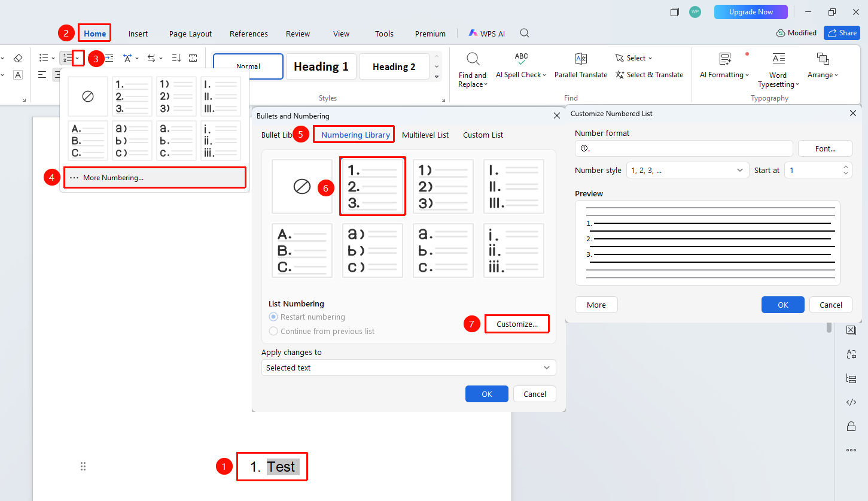Click the Font... button
868x501 pixels.
(825, 148)
